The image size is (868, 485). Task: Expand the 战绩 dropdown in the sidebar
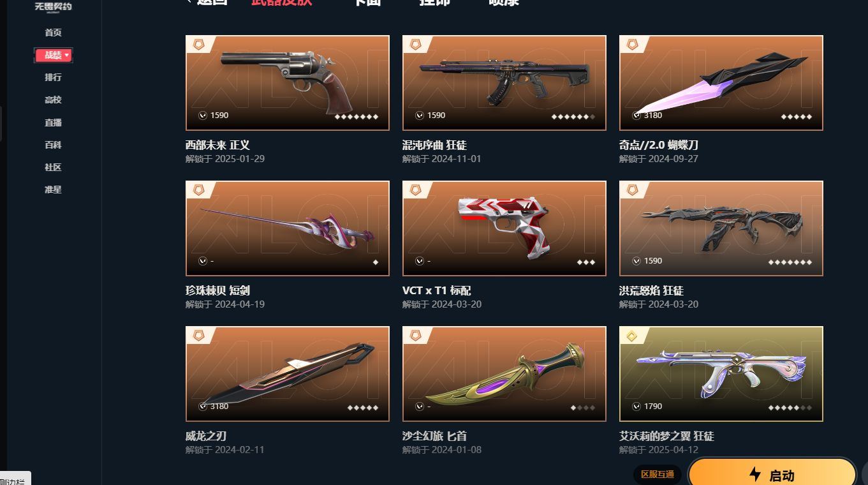[x=54, y=56]
